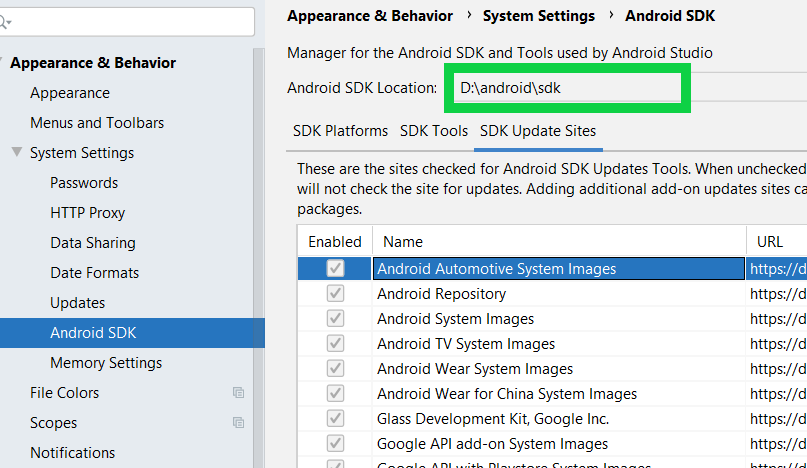Image resolution: width=807 pixels, height=468 pixels.
Task: Click project-level icon beside File Colors
Action: tap(238, 393)
